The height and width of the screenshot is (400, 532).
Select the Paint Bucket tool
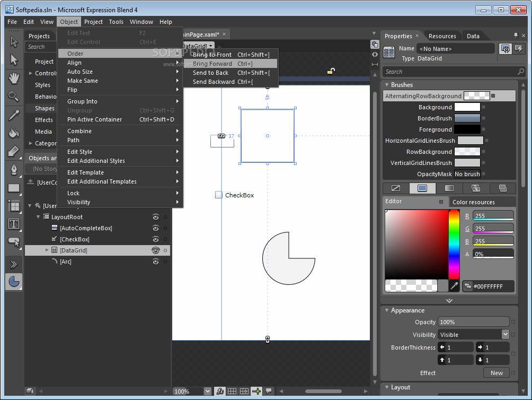[x=14, y=133]
